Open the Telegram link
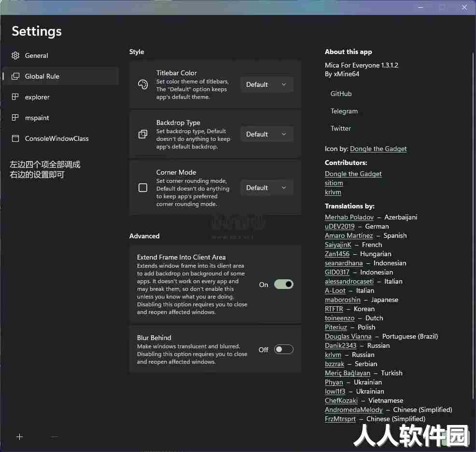Screen dimensions: 476x452 [344, 111]
